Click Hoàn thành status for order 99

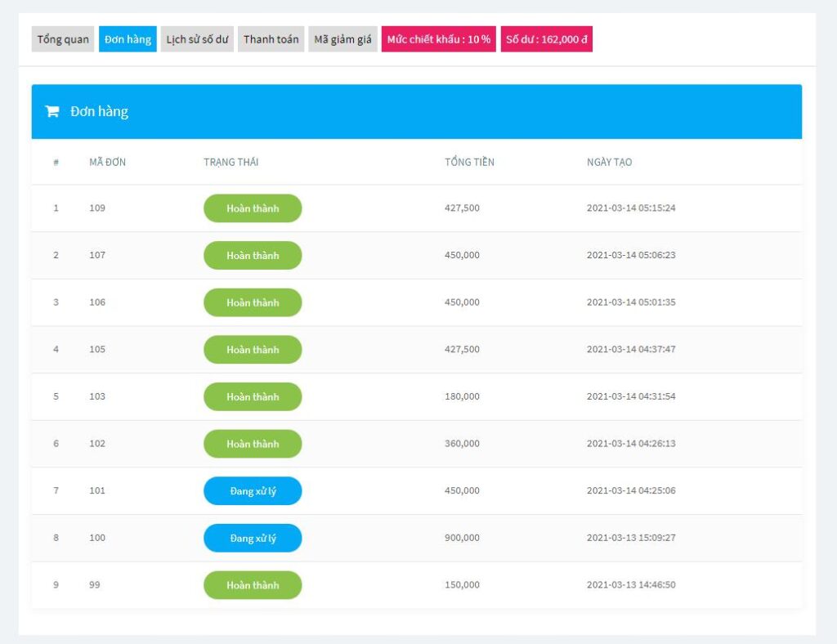point(253,585)
